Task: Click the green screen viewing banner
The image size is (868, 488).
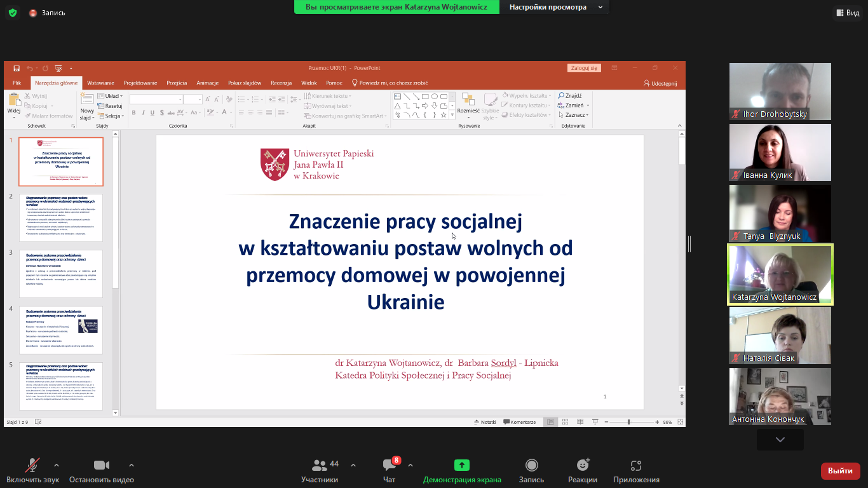Action: click(x=397, y=7)
